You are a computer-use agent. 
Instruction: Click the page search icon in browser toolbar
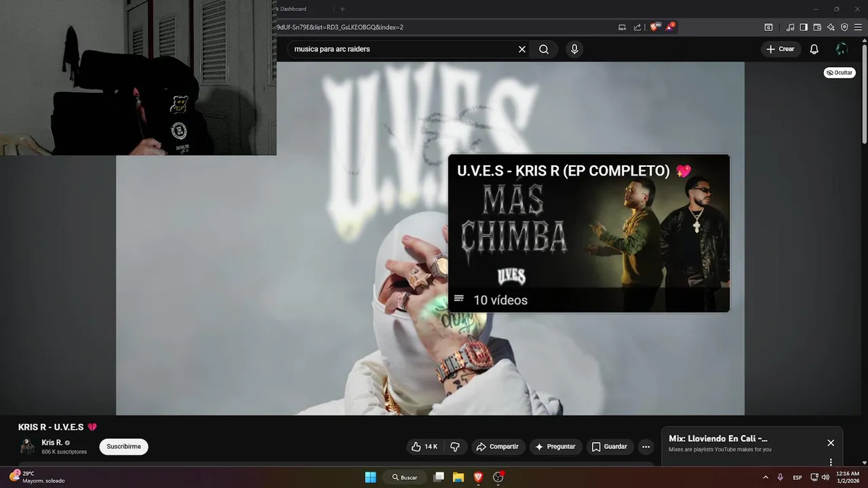point(768,27)
